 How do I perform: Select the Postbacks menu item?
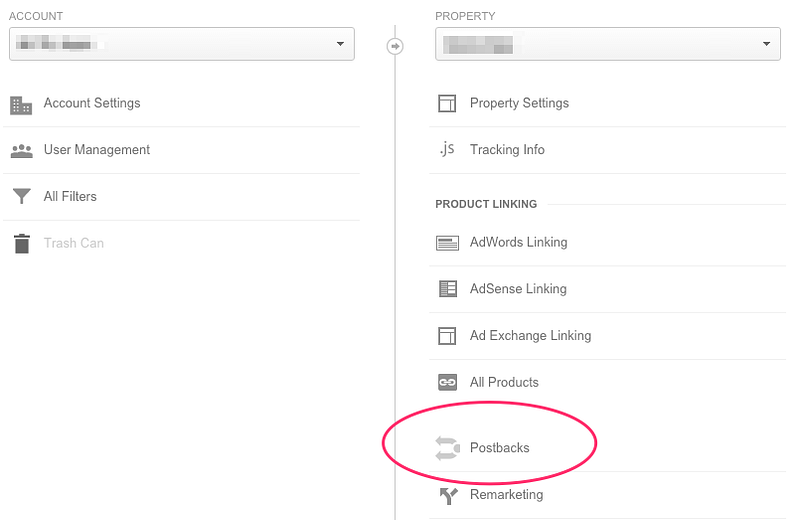pyautogui.click(x=499, y=448)
